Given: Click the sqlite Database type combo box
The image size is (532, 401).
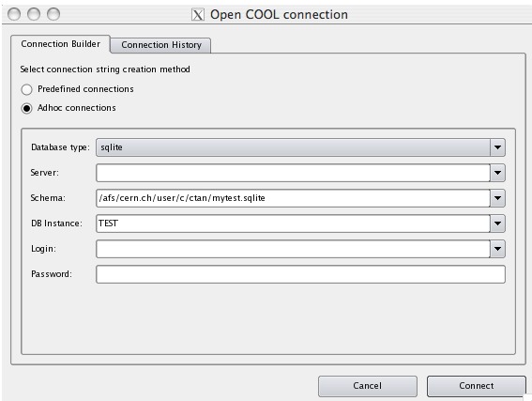Looking at the screenshot, I should click(293, 147).
